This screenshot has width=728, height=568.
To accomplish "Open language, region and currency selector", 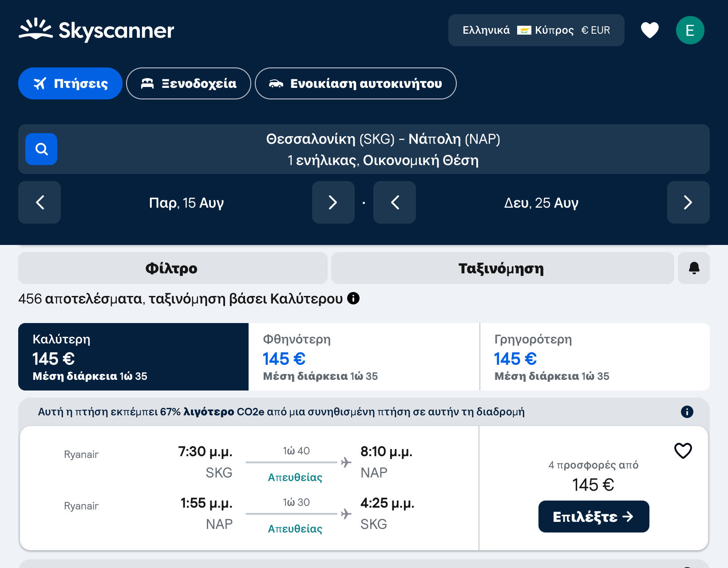I will (536, 30).
